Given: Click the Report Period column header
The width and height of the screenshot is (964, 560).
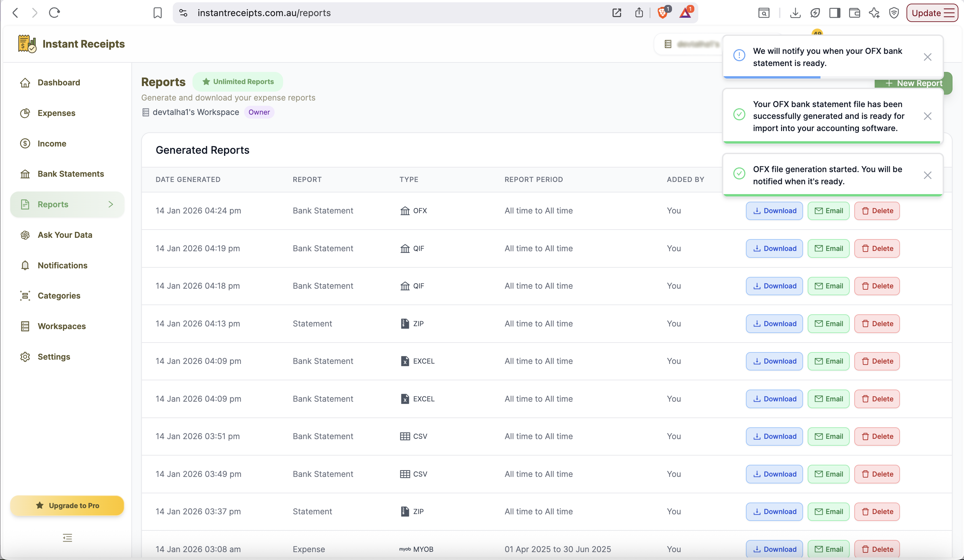Looking at the screenshot, I should [534, 179].
